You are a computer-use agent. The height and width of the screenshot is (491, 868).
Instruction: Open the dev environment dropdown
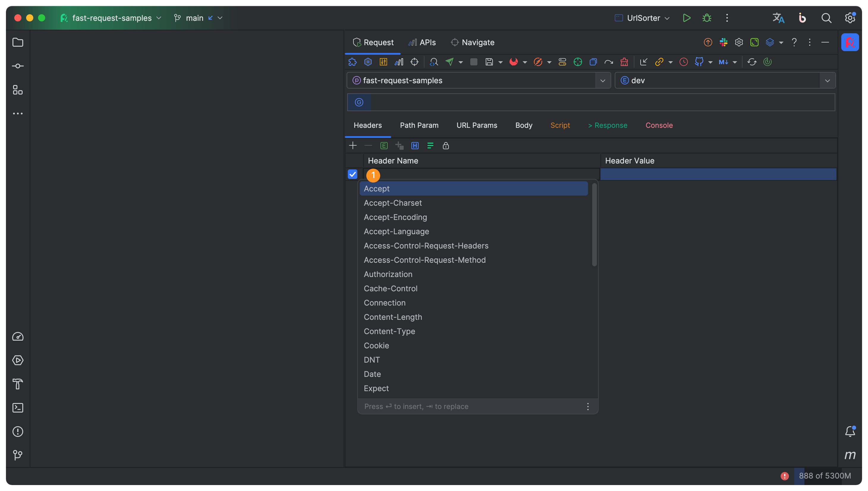(827, 81)
